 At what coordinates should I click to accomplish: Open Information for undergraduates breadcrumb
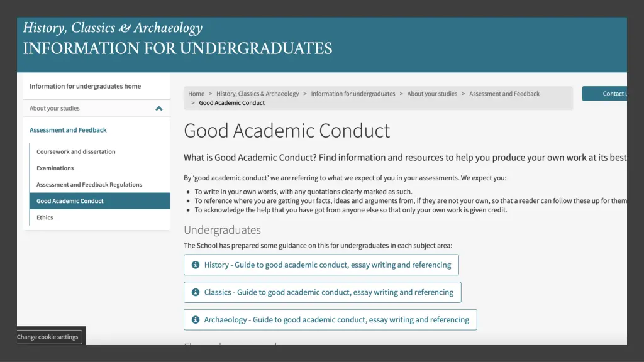353,94
